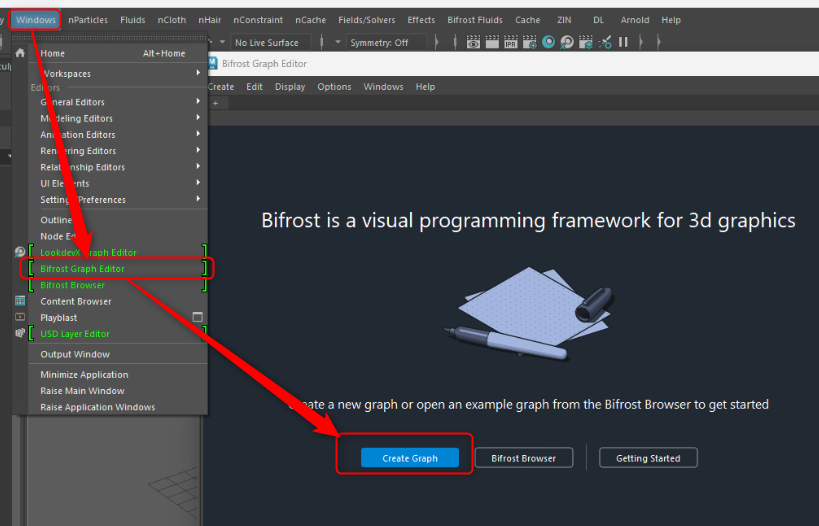The width and height of the screenshot is (819, 526).
Task: Open Help in the main menu bar
Action: (671, 20)
